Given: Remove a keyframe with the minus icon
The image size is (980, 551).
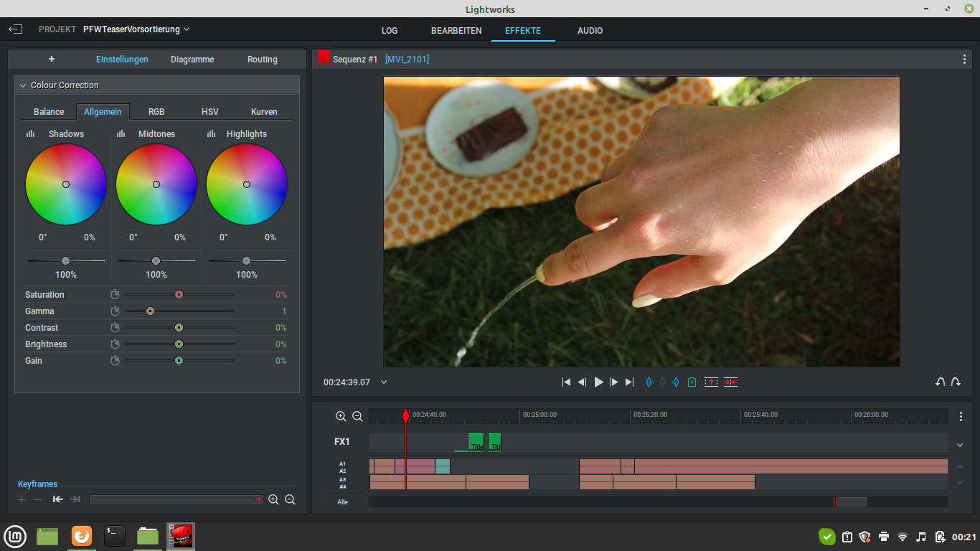Looking at the screenshot, I should 38,499.
